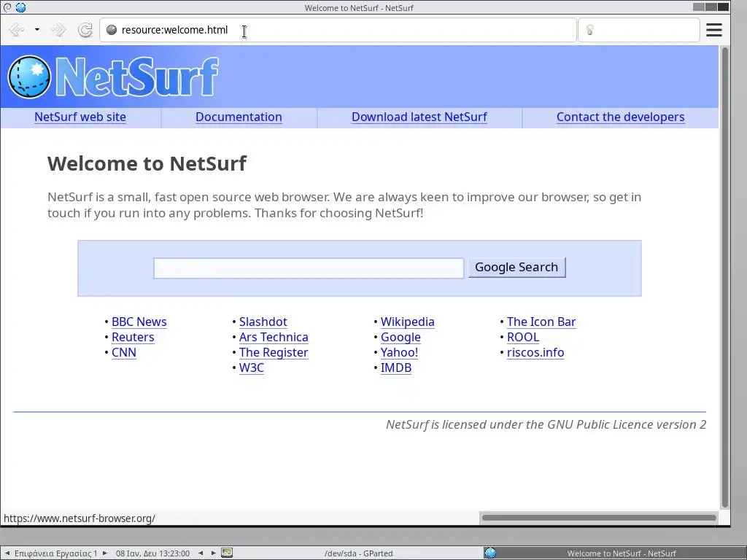
Task: Open the Wikipedia link
Action: tap(407, 322)
